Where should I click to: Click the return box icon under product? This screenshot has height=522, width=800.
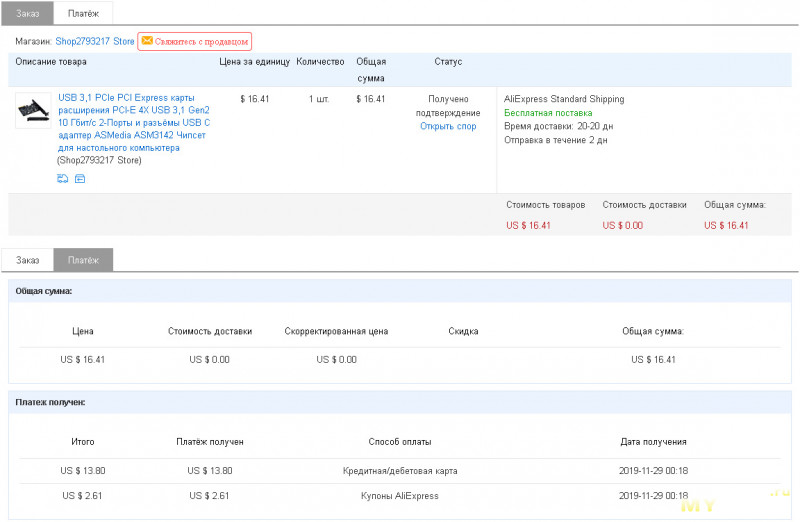80,179
